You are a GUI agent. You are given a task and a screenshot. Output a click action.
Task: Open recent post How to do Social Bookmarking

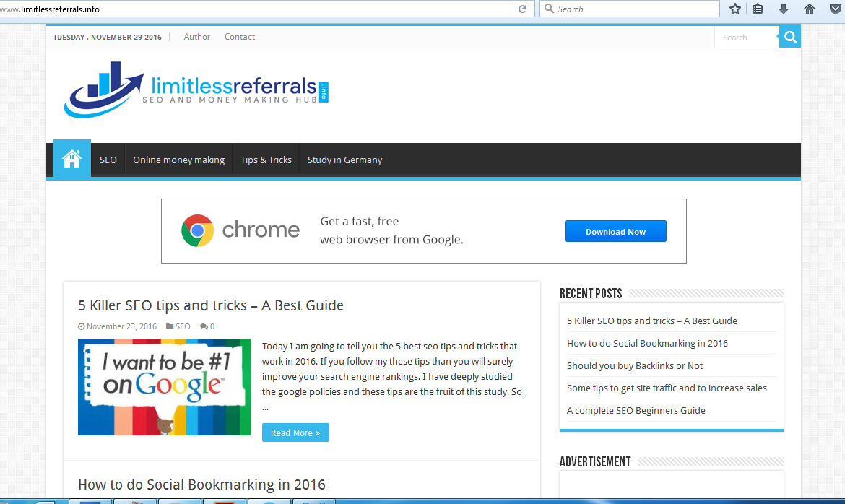click(647, 344)
